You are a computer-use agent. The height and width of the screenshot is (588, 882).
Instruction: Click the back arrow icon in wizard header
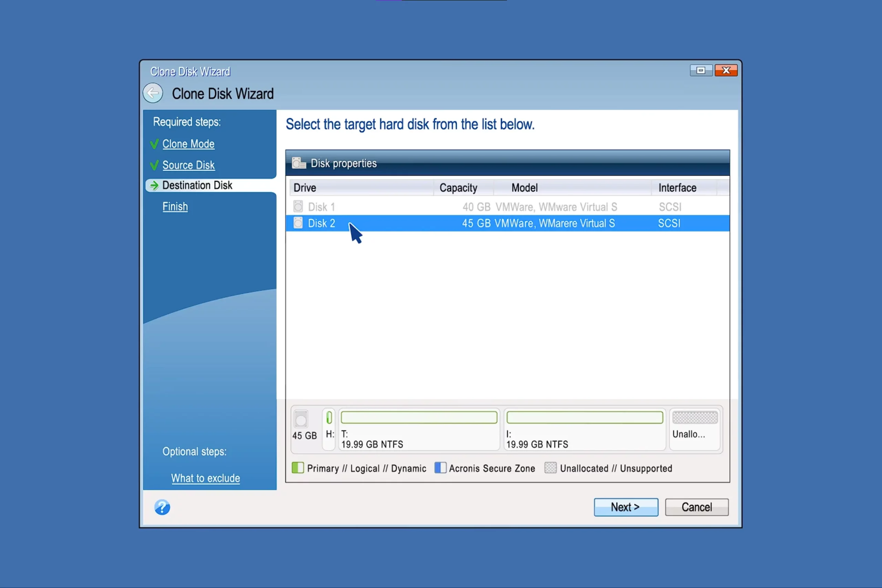tap(153, 93)
